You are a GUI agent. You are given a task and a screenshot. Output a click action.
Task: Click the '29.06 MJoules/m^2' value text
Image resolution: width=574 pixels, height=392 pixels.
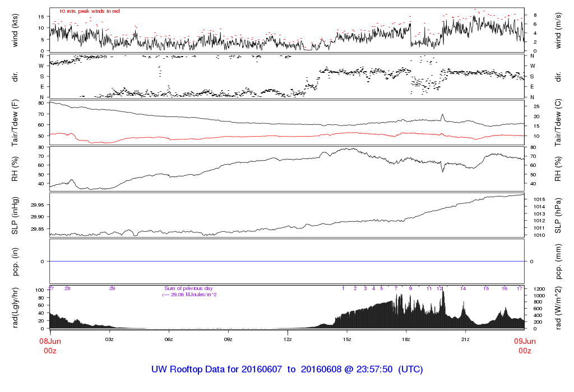193,295
